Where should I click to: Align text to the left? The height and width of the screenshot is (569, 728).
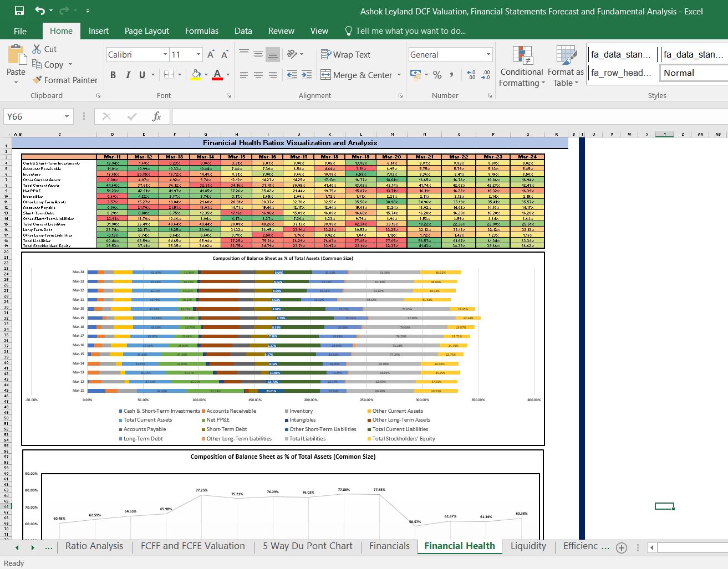coord(244,75)
